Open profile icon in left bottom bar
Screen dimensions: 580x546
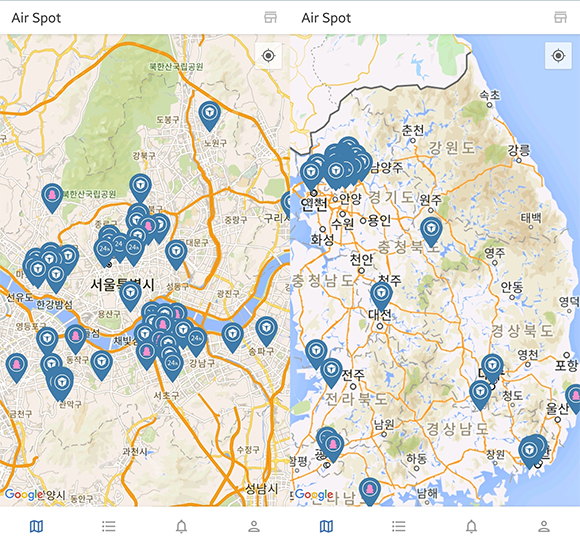254,526
